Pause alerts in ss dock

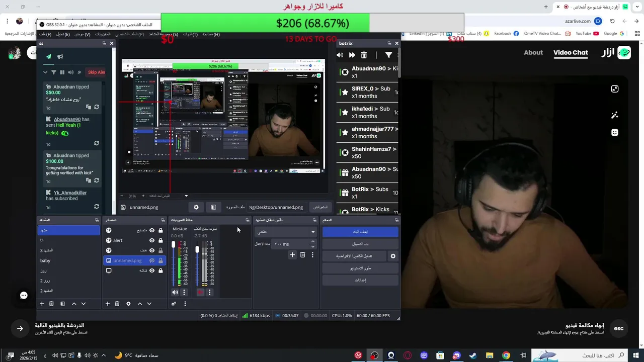coord(62,72)
